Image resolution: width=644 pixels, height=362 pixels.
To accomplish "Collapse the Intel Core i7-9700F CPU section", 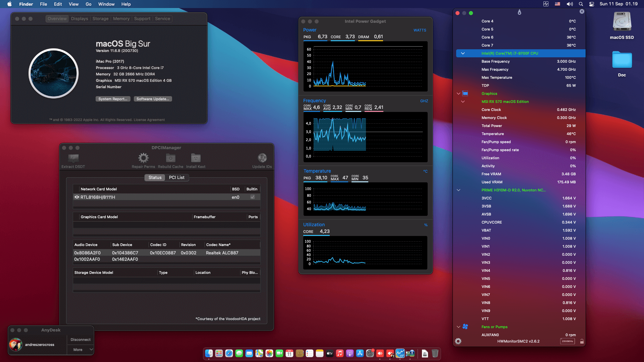I will [463, 53].
